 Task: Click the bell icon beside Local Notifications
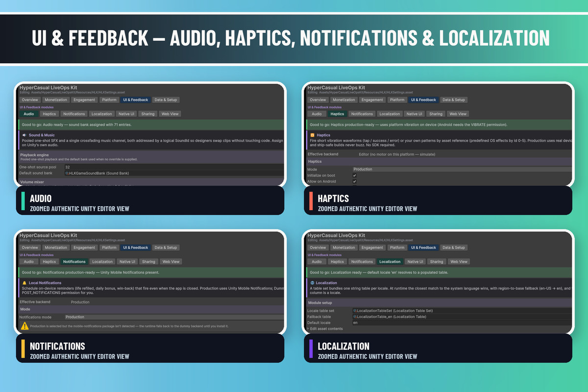pos(24,283)
